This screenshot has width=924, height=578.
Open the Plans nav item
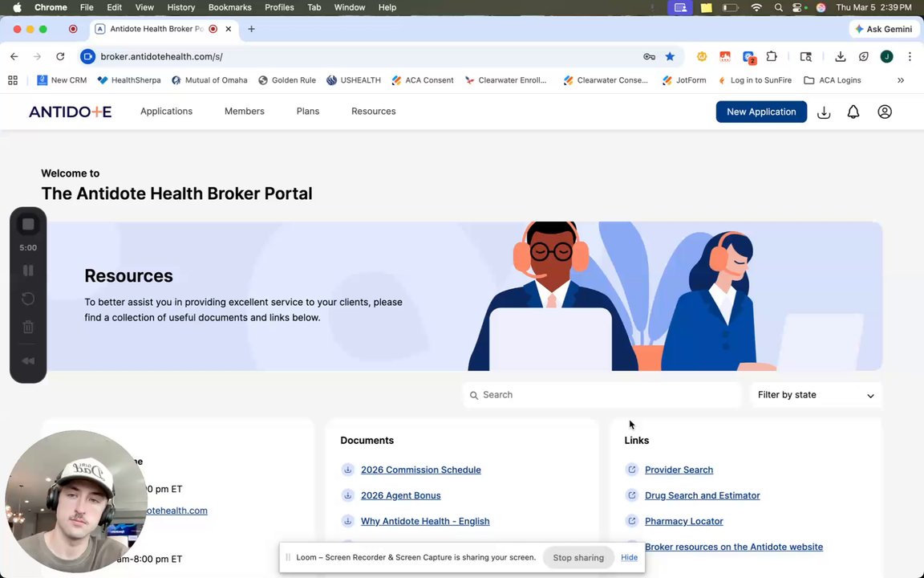point(308,112)
